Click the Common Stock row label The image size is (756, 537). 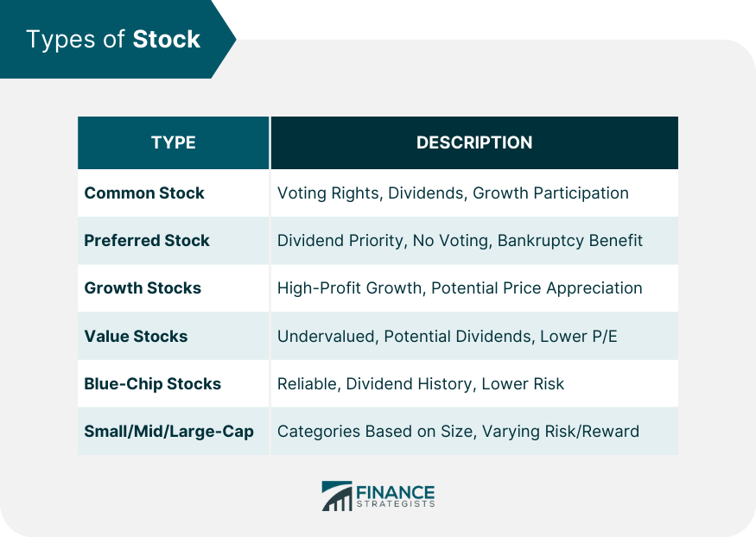click(x=144, y=193)
